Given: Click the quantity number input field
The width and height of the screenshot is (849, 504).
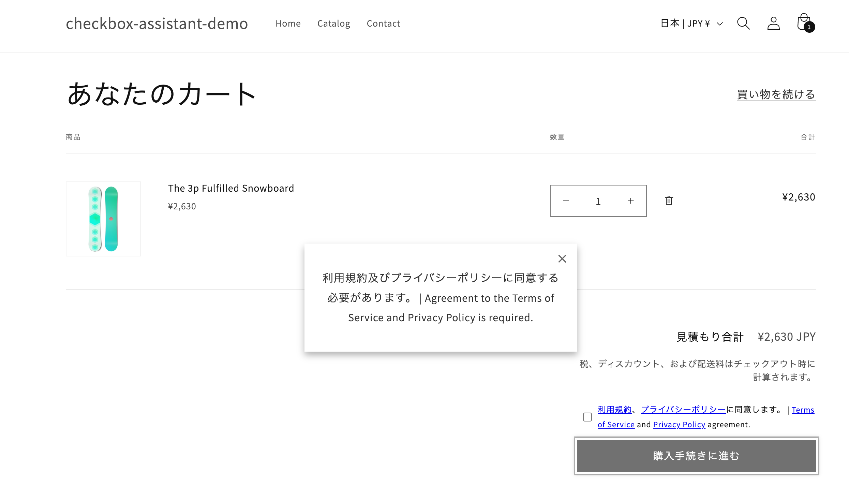Looking at the screenshot, I should point(598,201).
